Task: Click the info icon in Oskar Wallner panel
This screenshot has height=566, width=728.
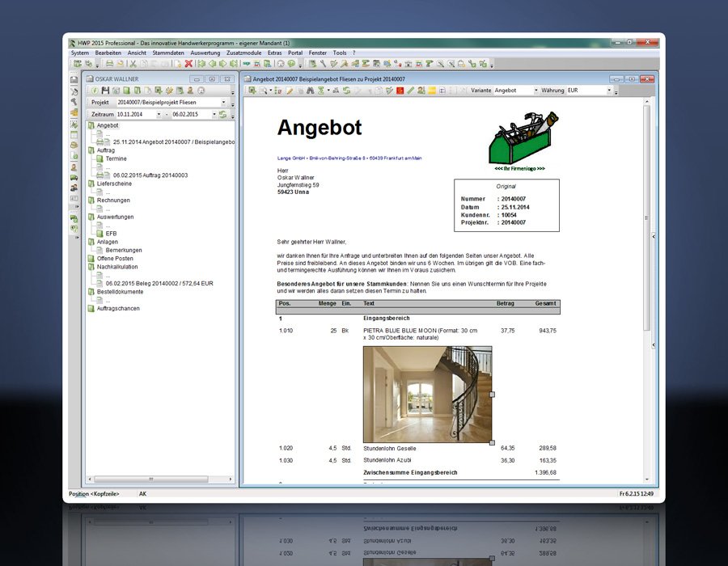Action: (95, 91)
